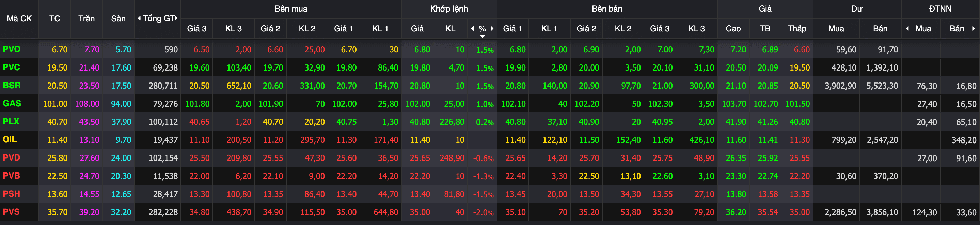Click the KL header under Khớp lệnh
The image size is (980, 225).
click(x=451, y=29)
